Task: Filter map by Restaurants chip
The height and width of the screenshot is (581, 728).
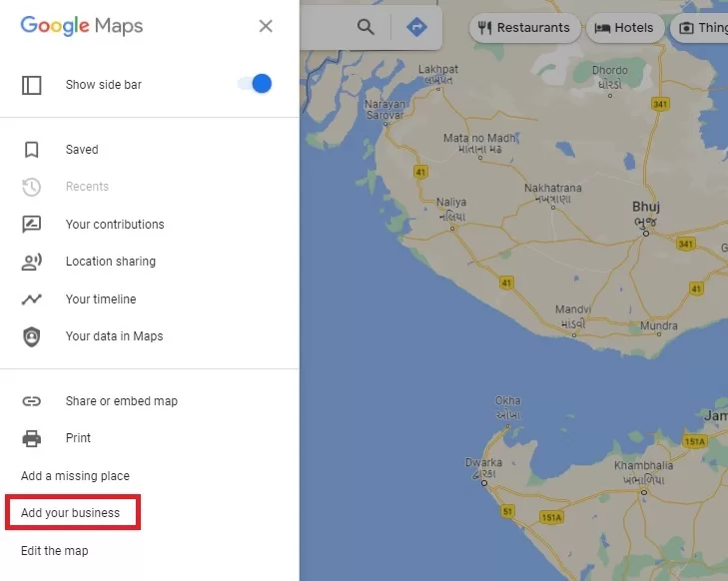Action: click(524, 28)
